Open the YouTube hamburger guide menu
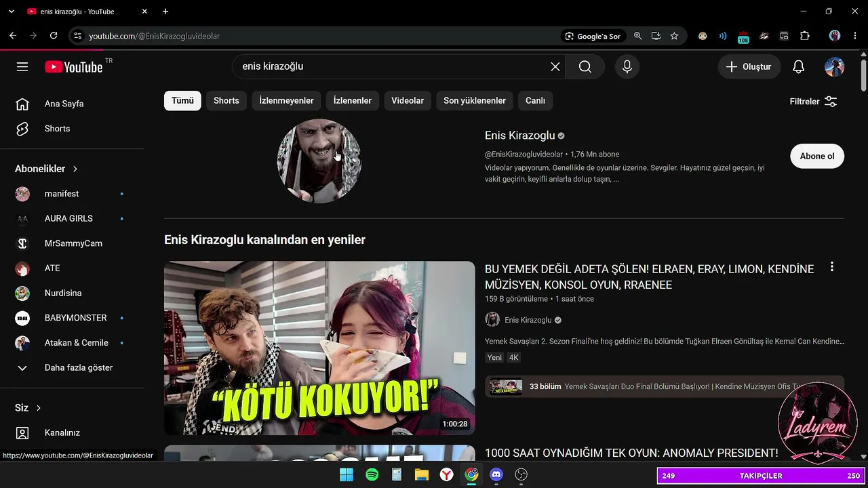 click(22, 66)
